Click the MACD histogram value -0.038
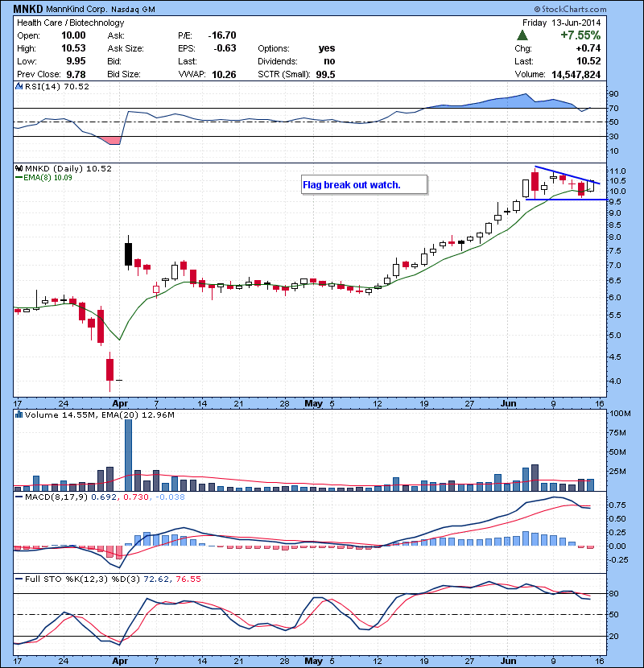 pos(170,497)
